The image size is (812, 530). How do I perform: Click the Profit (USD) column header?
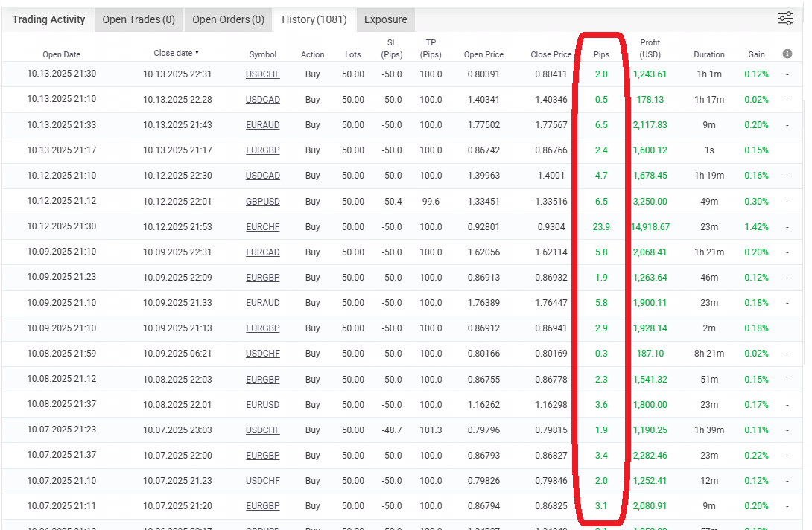click(x=650, y=48)
